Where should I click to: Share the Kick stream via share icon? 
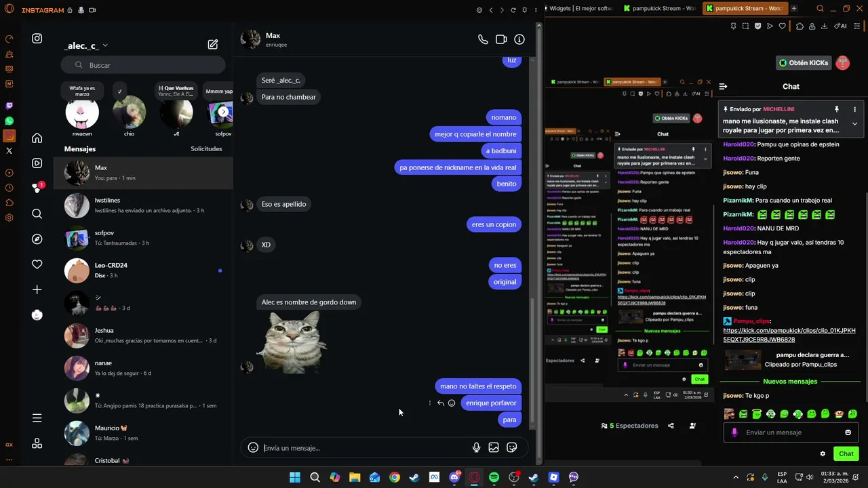tap(671, 426)
